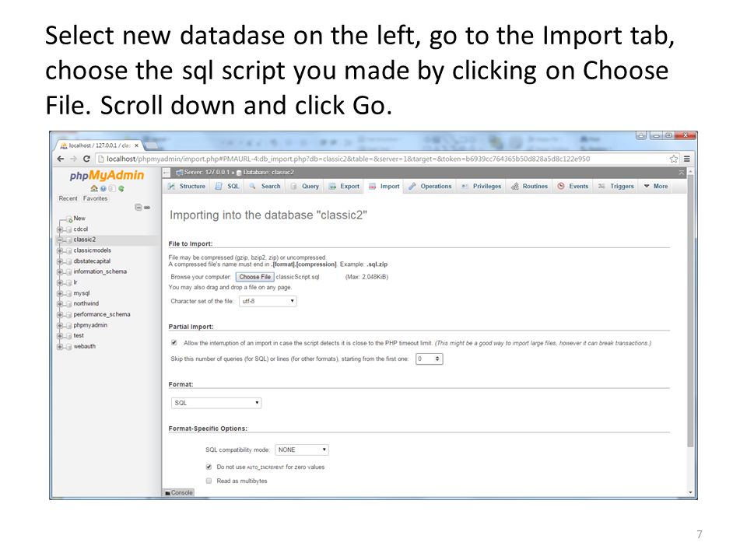Click the green reload navigation icon

click(x=121, y=188)
